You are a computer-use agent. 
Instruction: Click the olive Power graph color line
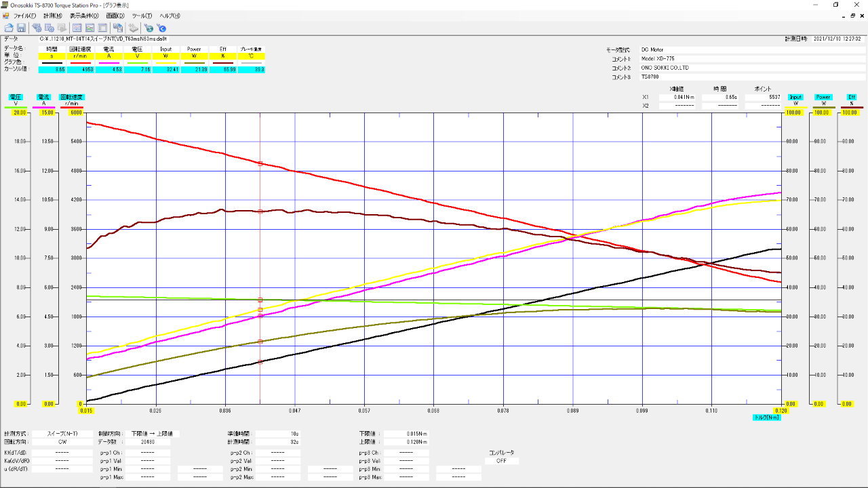[194, 62]
